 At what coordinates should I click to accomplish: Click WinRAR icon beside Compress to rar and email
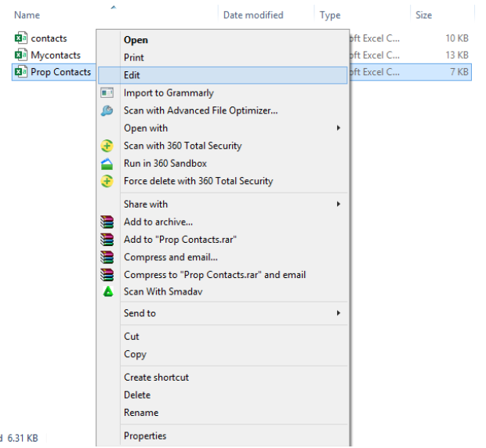(x=107, y=275)
